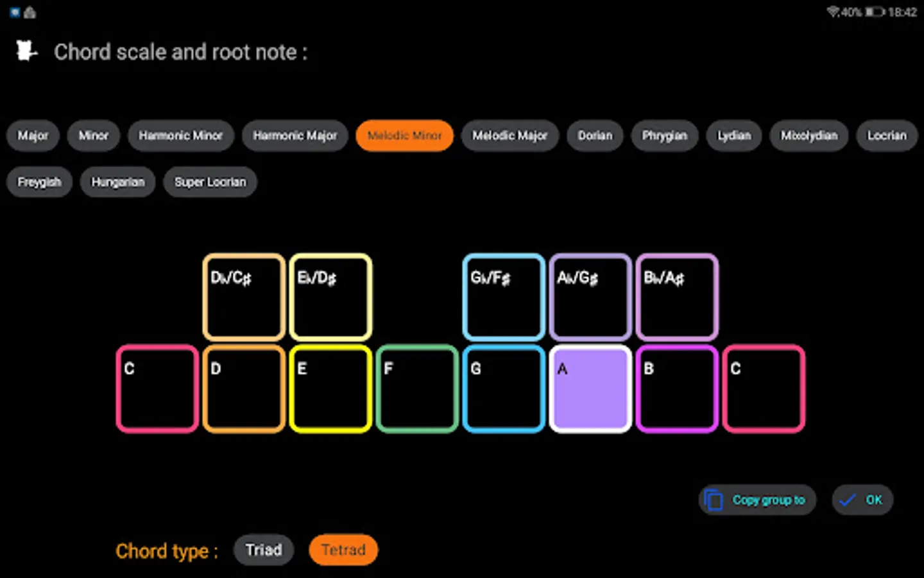Tap the high C key after B
The width and height of the screenshot is (924, 578).
(x=764, y=389)
